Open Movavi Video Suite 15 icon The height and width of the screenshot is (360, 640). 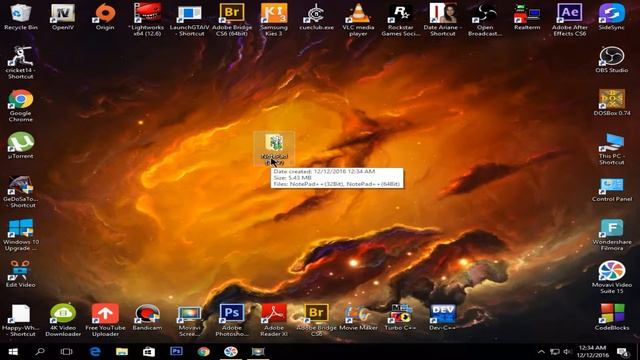point(611,277)
